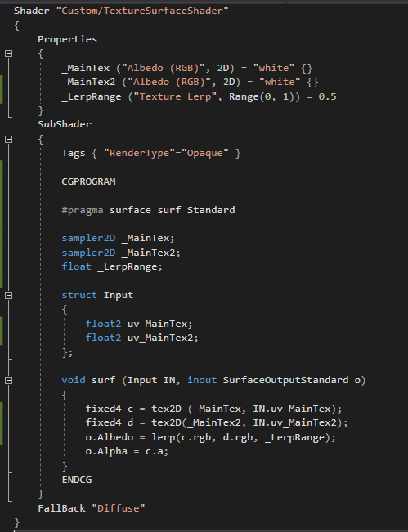Collapse the struct Input fold marker

pyautogui.click(x=9, y=296)
